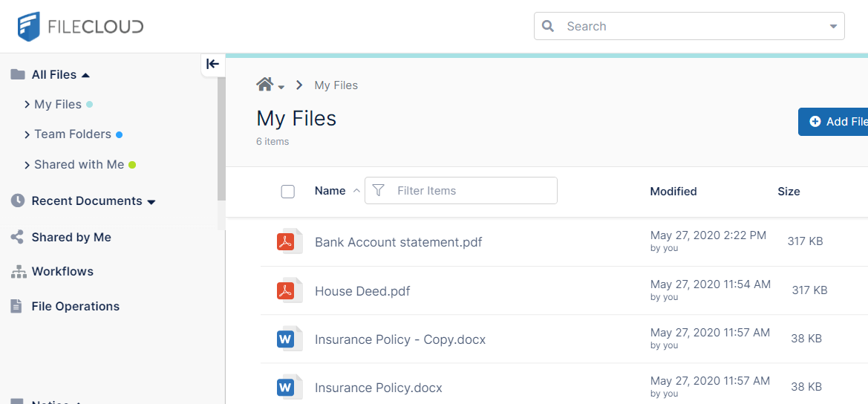Click the Word icon for Insurance Policy.docx

[x=286, y=388]
